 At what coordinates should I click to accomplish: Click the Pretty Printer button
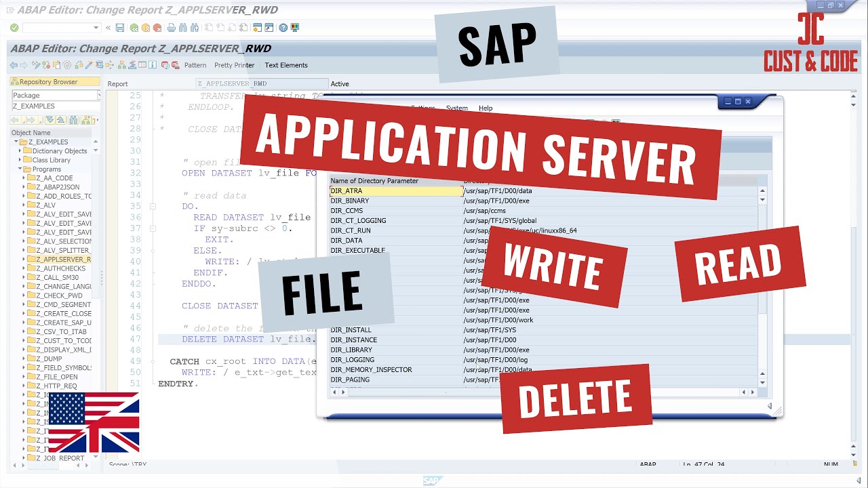coord(234,65)
